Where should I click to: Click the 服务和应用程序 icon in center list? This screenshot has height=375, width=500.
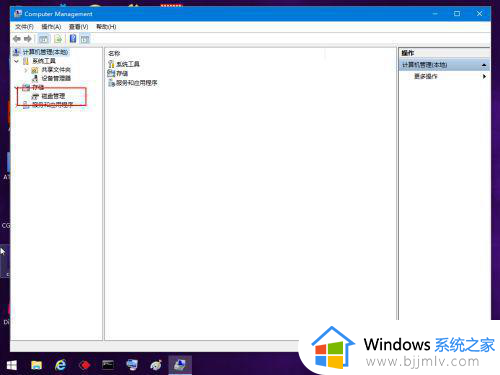[111, 83]
